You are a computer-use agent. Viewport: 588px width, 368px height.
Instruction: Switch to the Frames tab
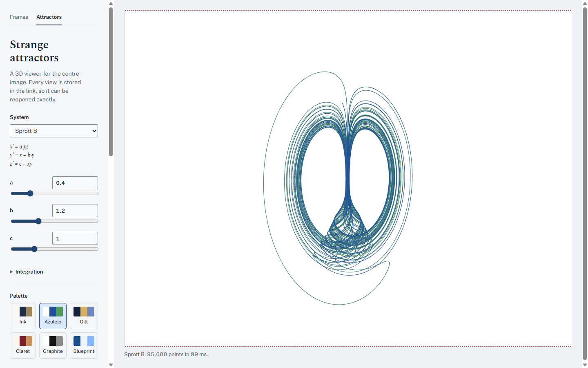coord(19,17)
